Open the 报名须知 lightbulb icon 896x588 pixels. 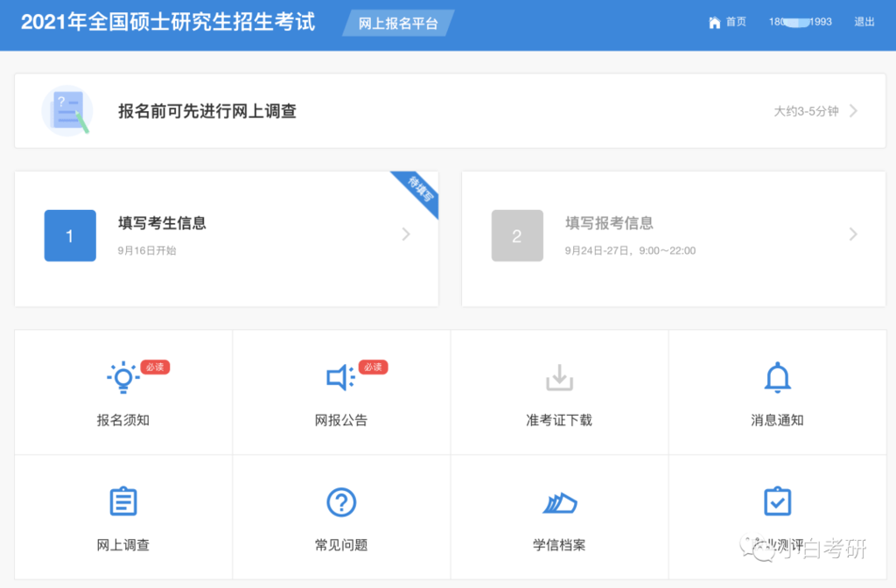pos(122,377)
